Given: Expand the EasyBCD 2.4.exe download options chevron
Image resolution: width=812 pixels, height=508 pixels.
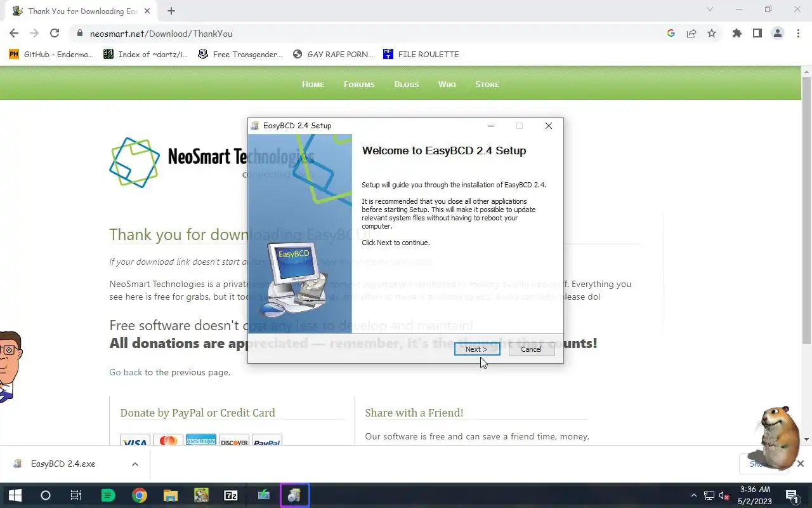Looking at the screenshot, I should coord(135,464).
